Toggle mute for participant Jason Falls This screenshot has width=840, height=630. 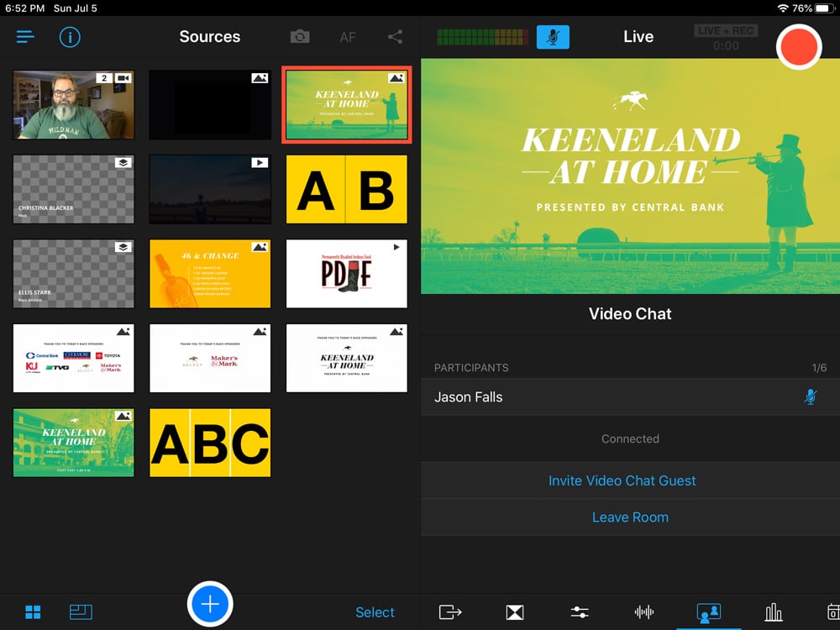[x=811, y=397]
